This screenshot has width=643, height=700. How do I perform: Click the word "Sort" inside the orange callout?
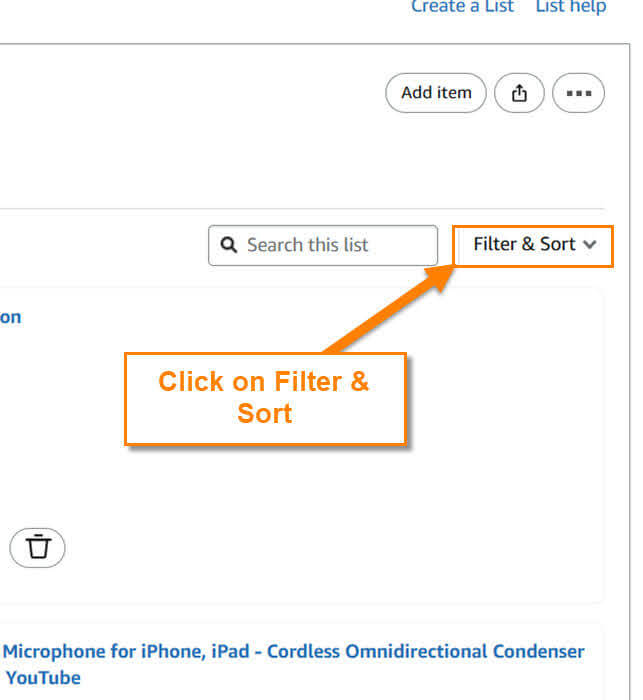264,413
